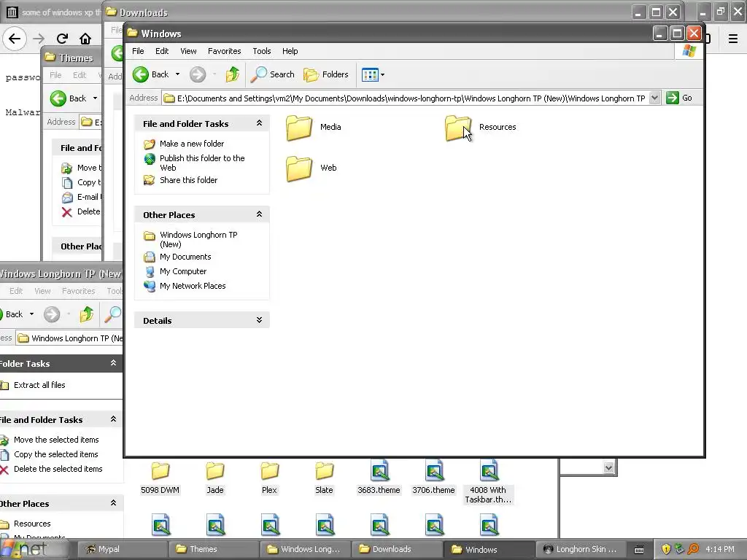Go to Windows Longhorn TP (New) in Other Places
Screen dimensions: 747x560
click(198, 239)
